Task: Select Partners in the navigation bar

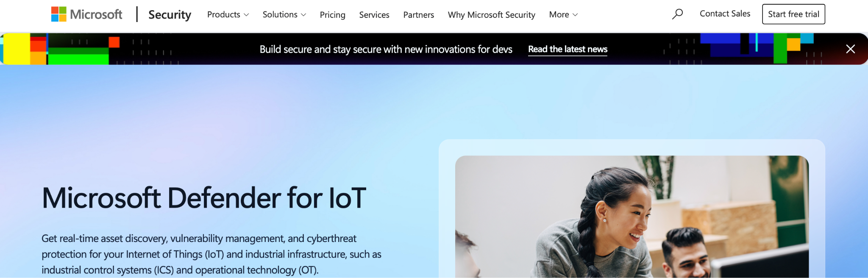Action: 418,15
